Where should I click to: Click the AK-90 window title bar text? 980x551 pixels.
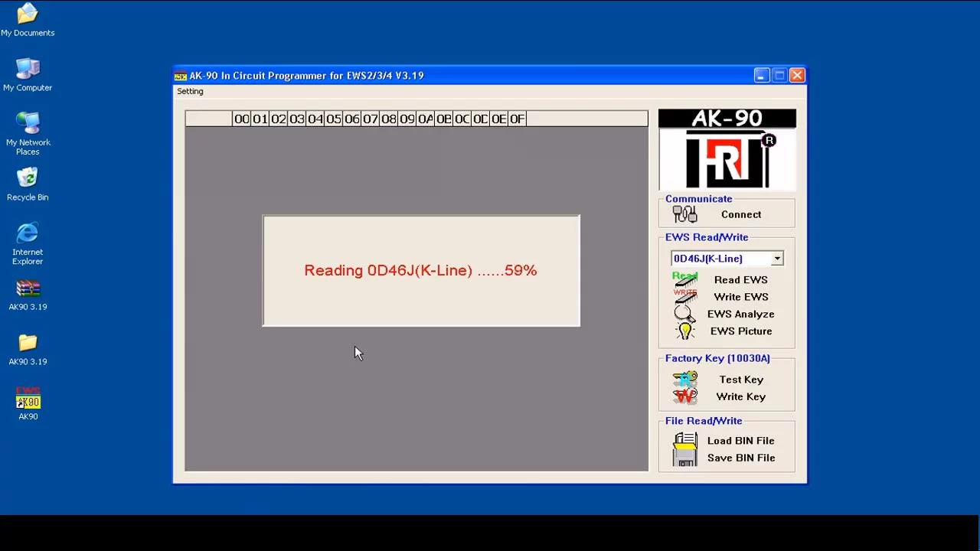(306, 76)
